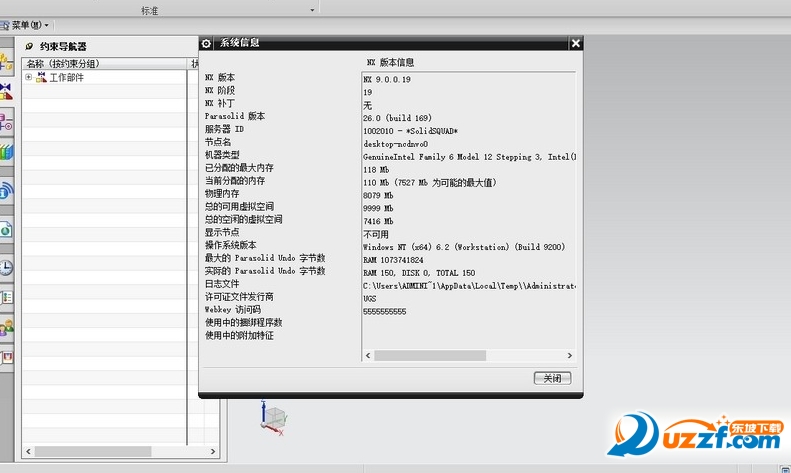The height and width of the screenshot is (473, 791).
Task: Open the Reuse Library books icon
Action: (6, 152)
